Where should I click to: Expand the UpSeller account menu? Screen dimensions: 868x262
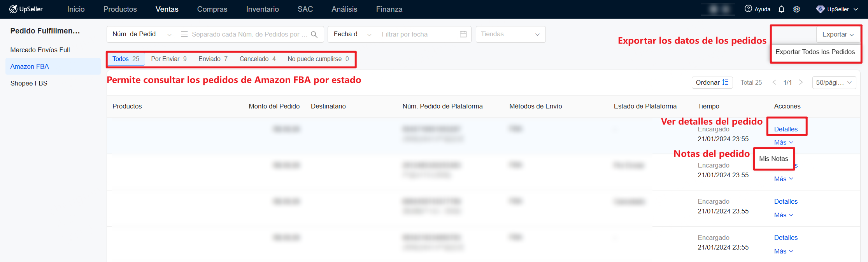856,9
